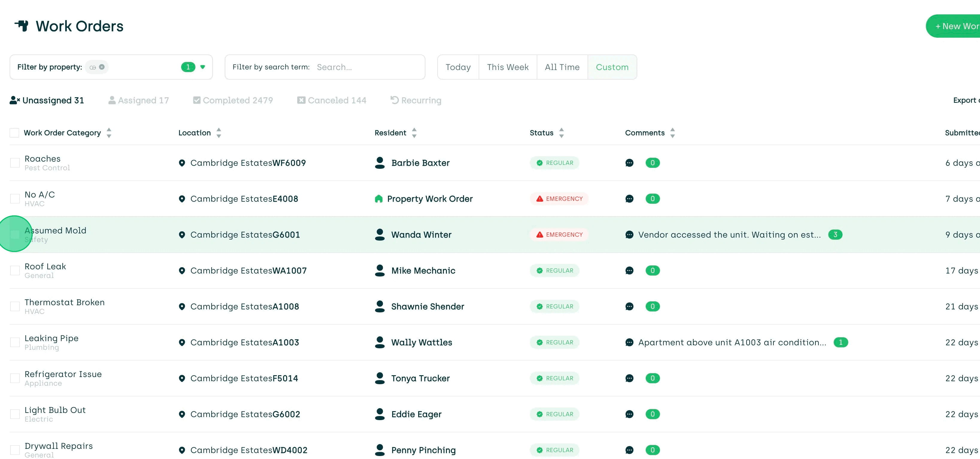Switch to the Assigned 17 tab
Image resolution: width=980 pixels, height=459 pixels.
click(139, 101)
